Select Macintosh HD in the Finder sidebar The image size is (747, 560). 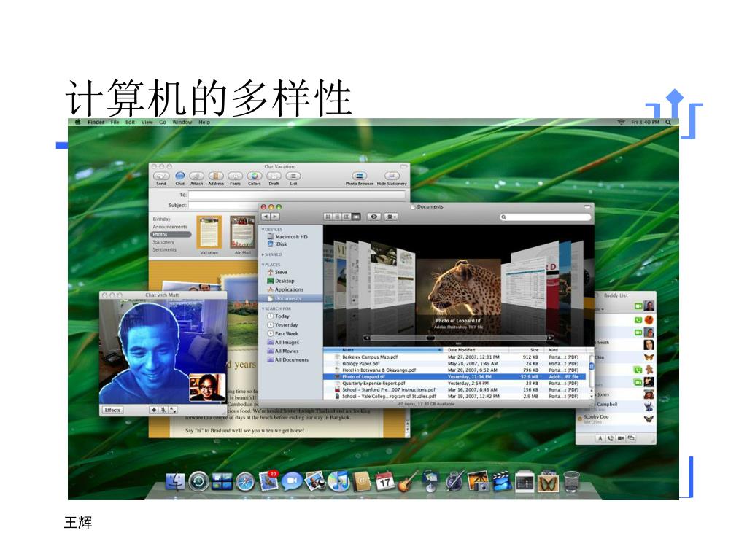[x=287, y=237]
